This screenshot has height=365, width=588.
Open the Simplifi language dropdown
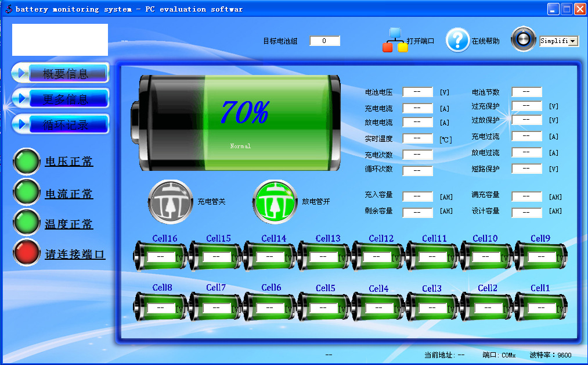[x=558, y=41]
